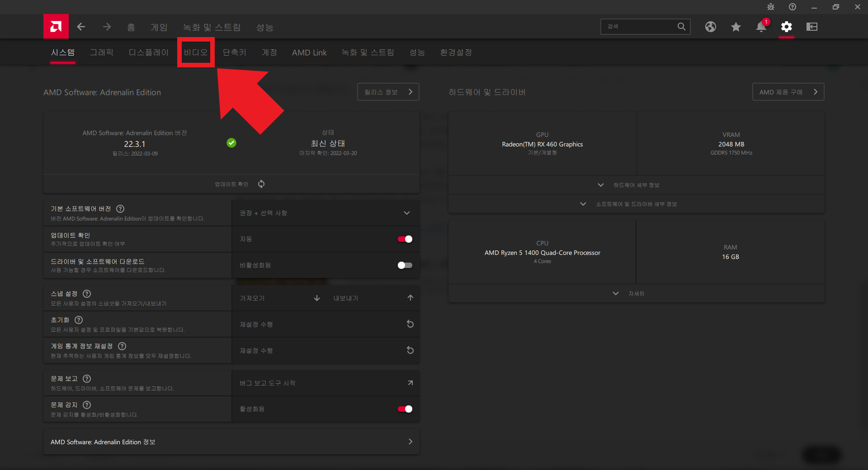Switch to the AMD Link tab
The image size is (868, 470).
pyautogui.click(x=309, y=52)
